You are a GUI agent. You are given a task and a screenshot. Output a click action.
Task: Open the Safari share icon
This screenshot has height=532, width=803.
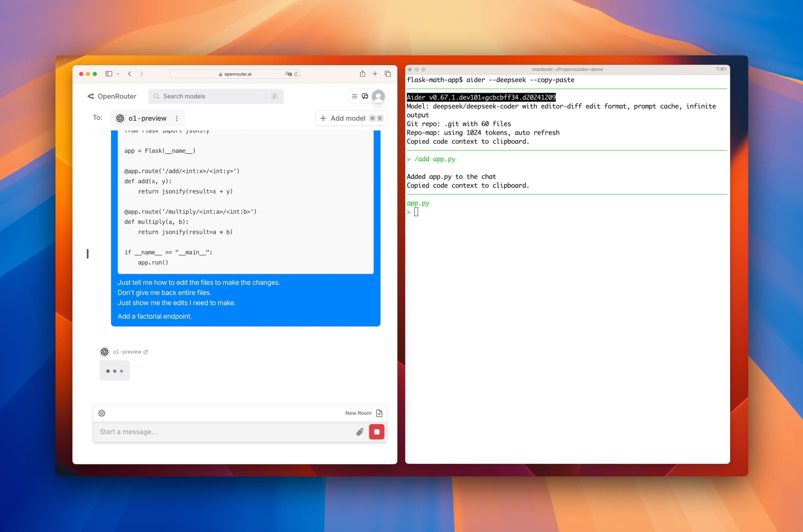(362, 73)
